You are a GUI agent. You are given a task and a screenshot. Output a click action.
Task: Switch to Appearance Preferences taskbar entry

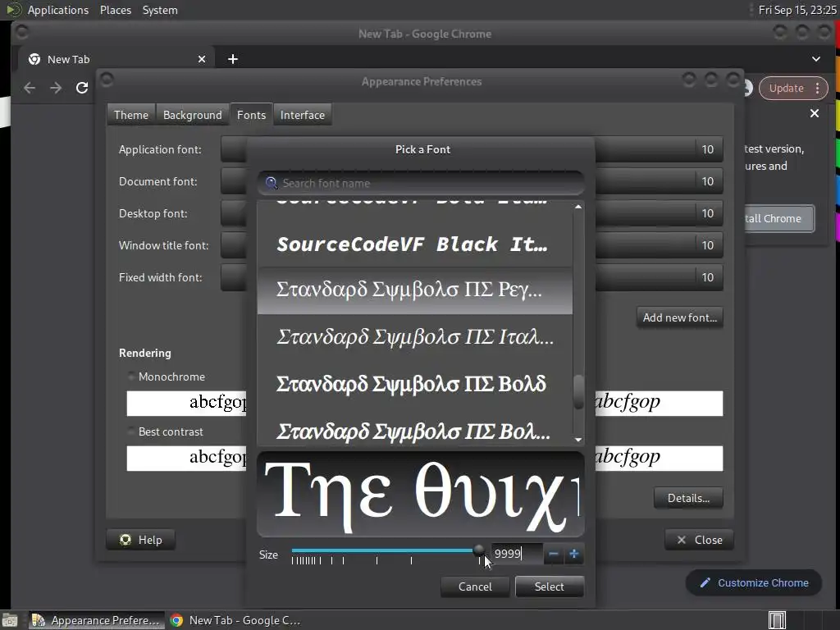tap(97, 620)
